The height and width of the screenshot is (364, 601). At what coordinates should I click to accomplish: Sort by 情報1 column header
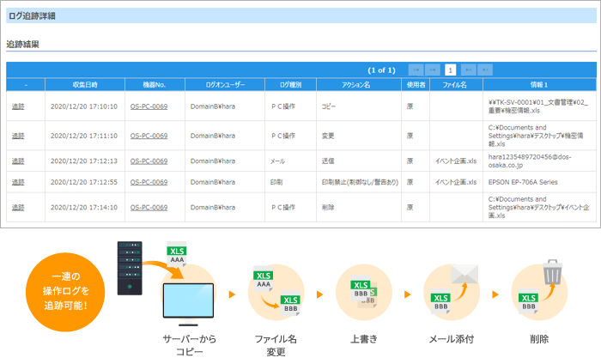(x=539, y=85)
